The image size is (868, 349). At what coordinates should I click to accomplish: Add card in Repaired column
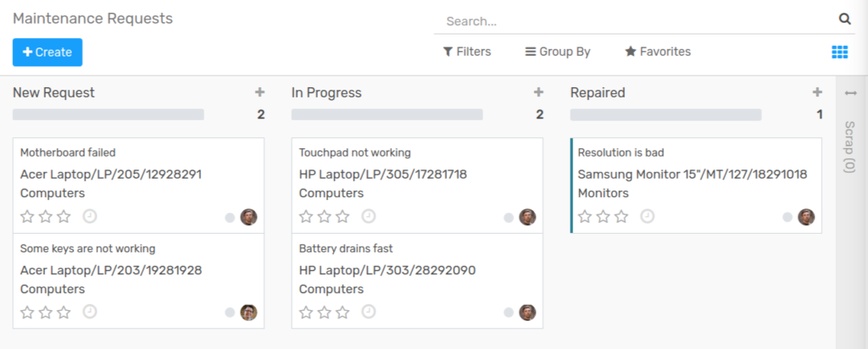coord(817,92)
